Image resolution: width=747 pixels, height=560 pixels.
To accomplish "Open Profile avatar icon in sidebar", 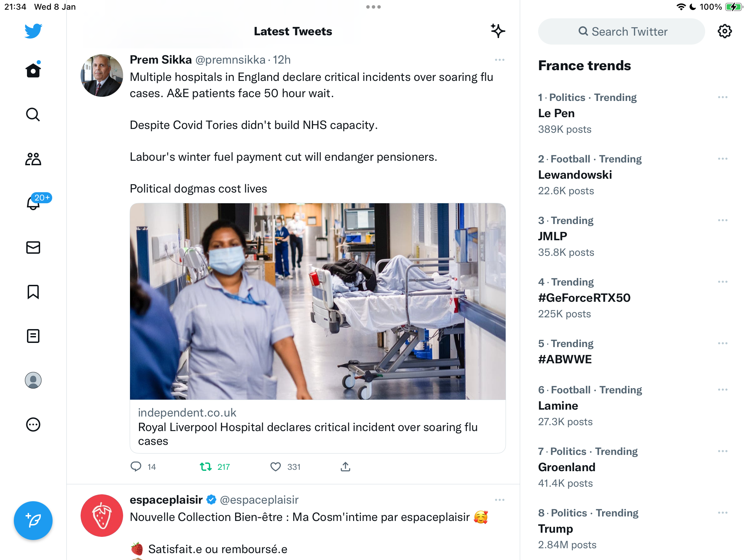I will pos(33,380).
